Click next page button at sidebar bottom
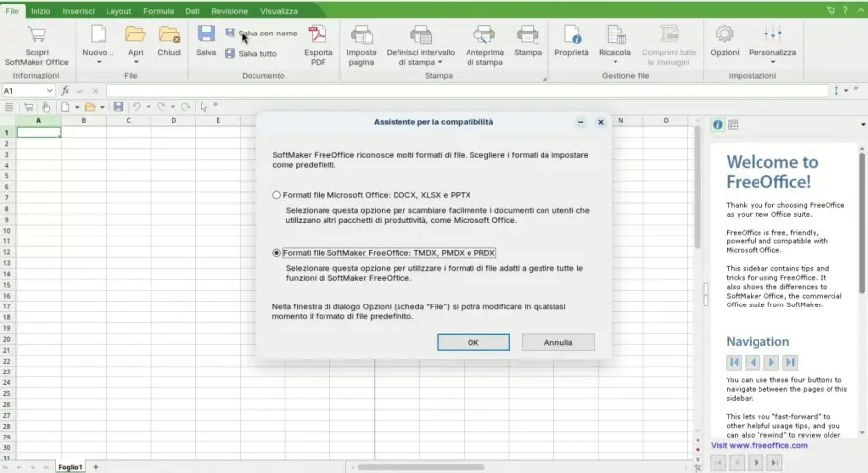The height and width of the screenshot is (473, 868). pos(756,462)
